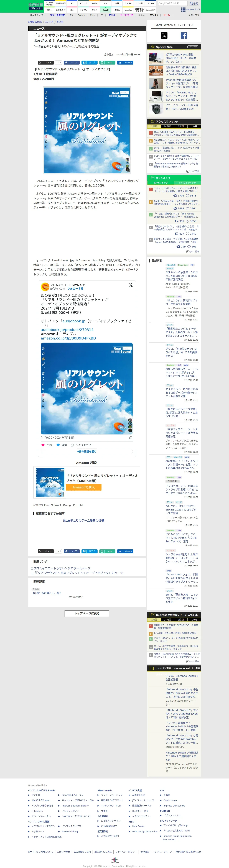Switch to the いいねランキング tab

click(x=187, y=183)
